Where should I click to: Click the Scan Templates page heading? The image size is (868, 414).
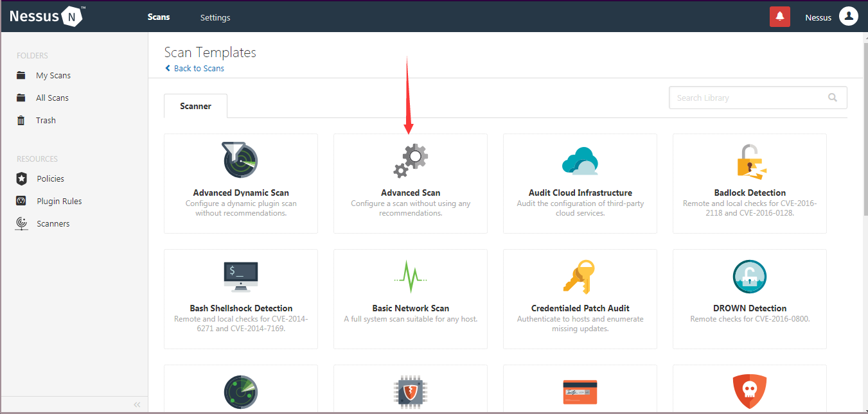210,53
